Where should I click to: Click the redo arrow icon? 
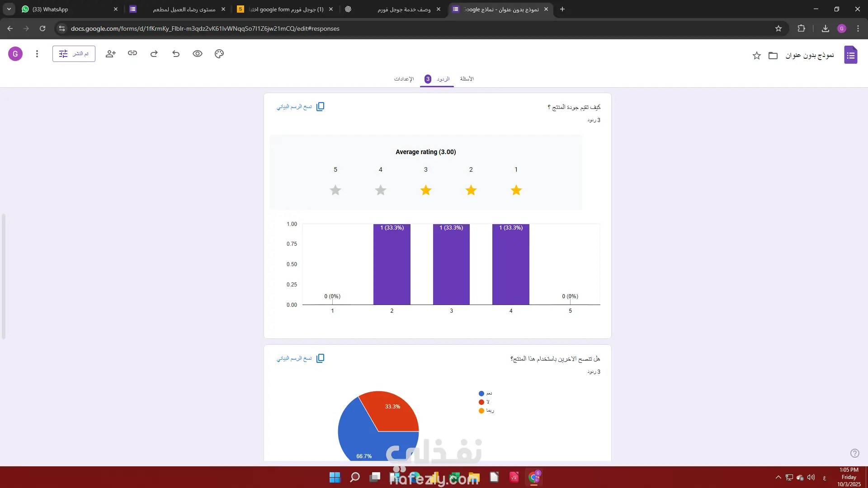154,54
